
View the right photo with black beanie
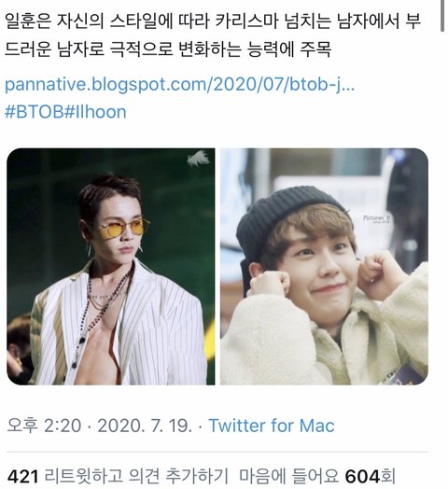pos(324,266)
